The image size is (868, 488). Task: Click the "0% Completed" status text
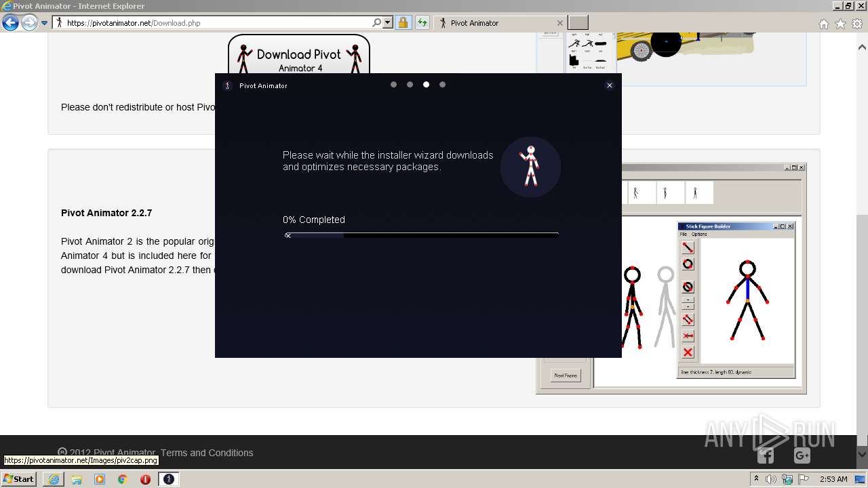click(x=314, y=220)
